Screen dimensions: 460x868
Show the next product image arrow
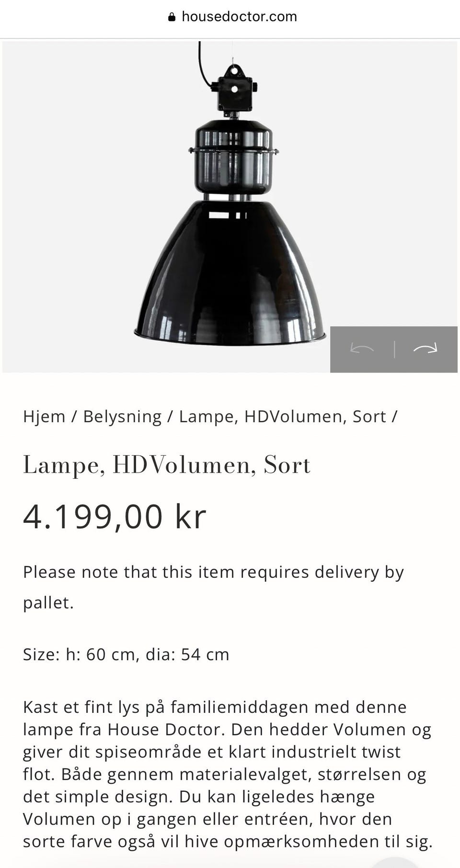(x=425, y=349)
